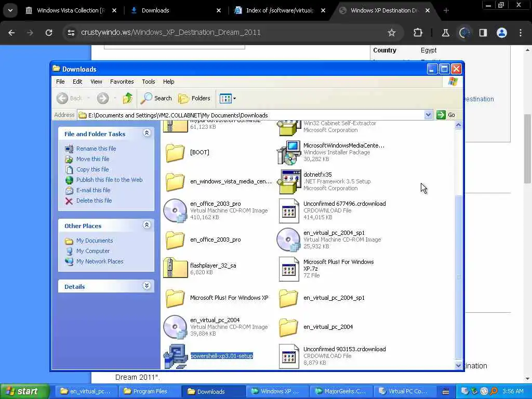This screenshot has width=532, height=399.
Task: Collapse the Other Places panel
Action: coord(147,225)
